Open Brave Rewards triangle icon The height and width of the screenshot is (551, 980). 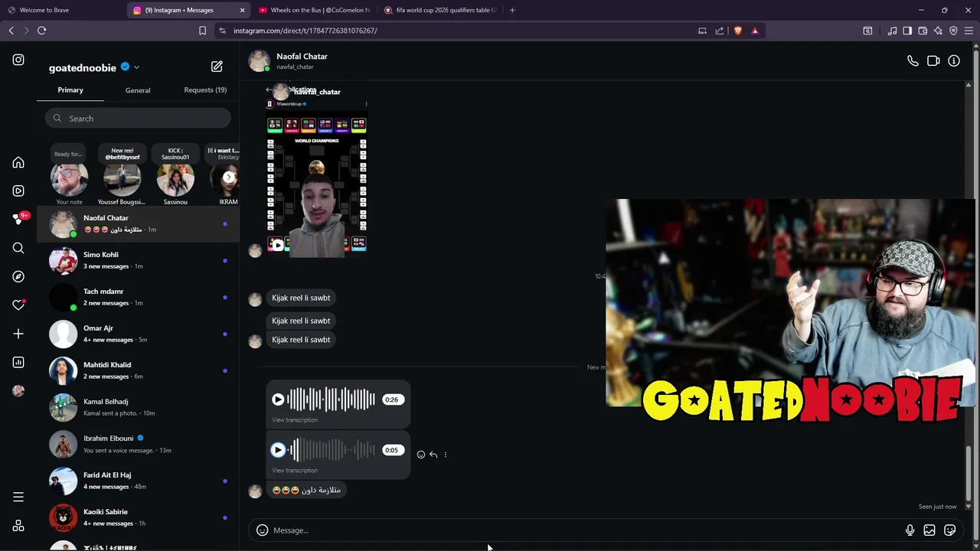755,31
